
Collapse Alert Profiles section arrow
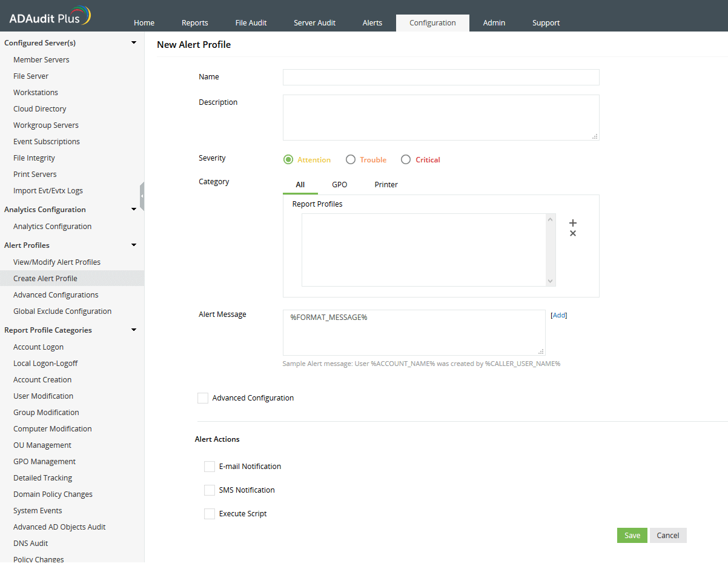134,245
